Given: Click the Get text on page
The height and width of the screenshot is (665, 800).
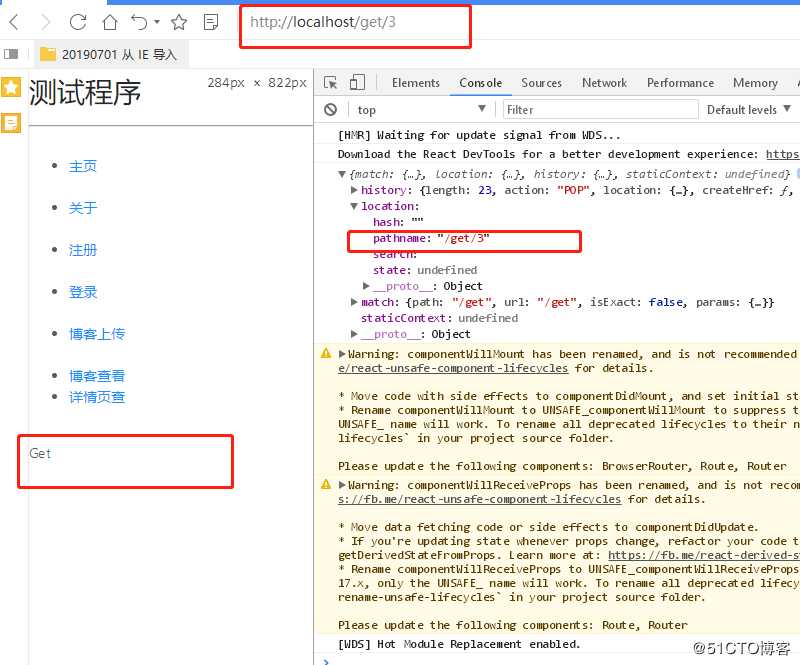Looking at the screenshot, I should [x=40, y=453].
